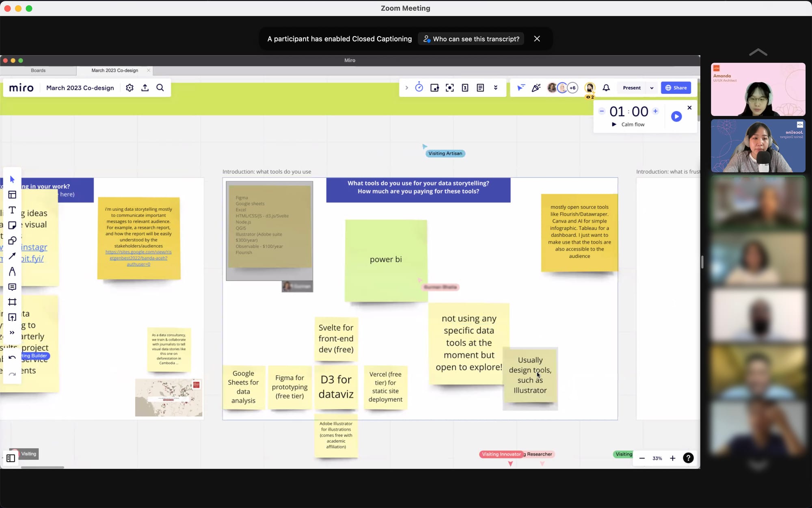Increase timer minutes with plus

pyautogui.click(x=655, y=111)
